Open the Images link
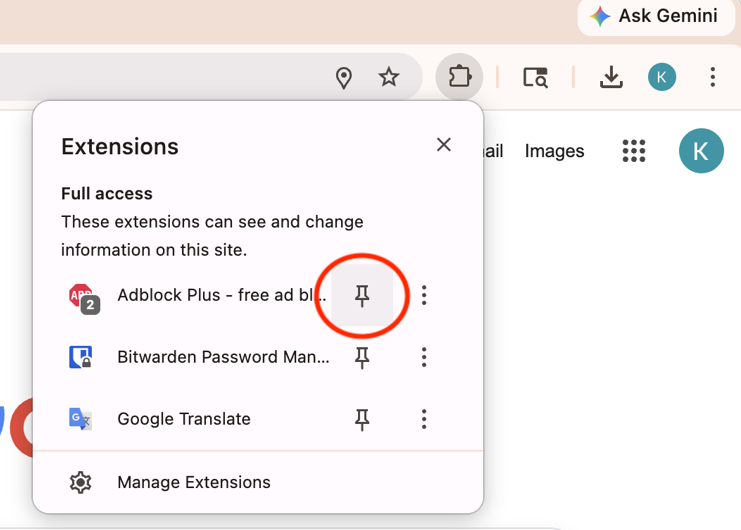The image size is (741, 530). pos(554,151)
